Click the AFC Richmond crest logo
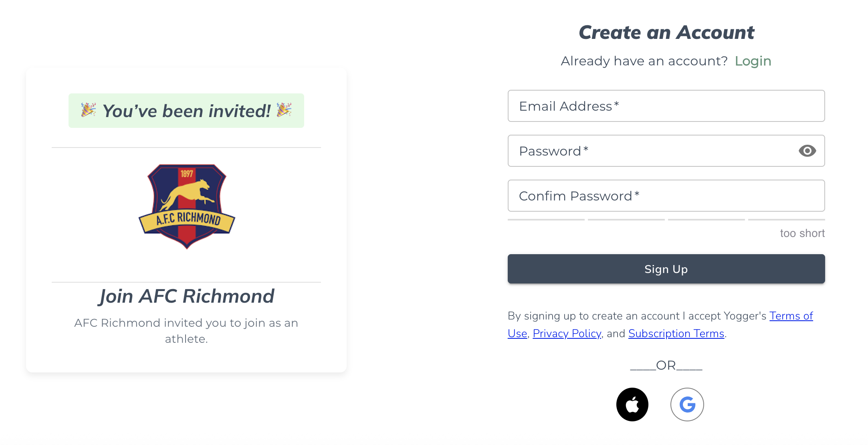 (x=187, y=206)
